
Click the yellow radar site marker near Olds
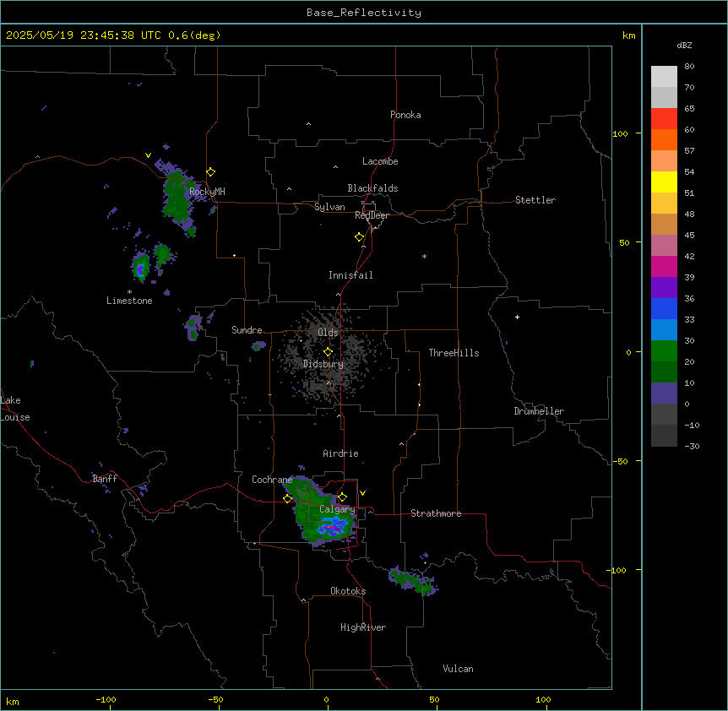click(329, 352)
